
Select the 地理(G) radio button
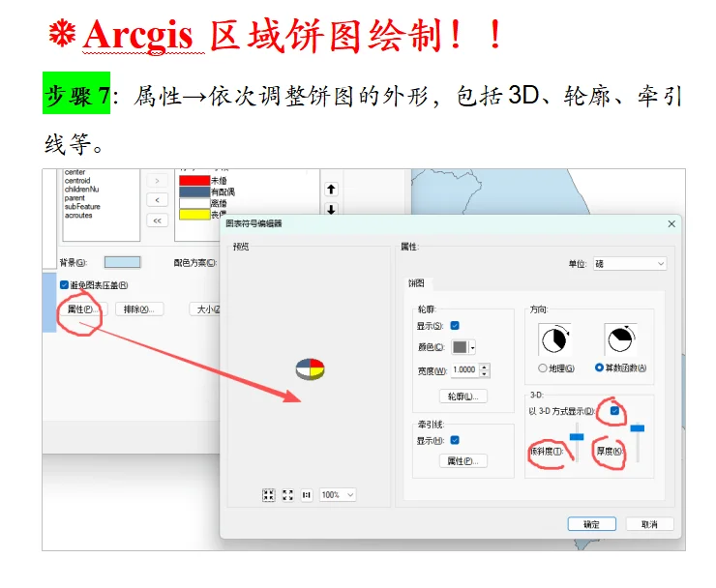[x=543, y=367]
